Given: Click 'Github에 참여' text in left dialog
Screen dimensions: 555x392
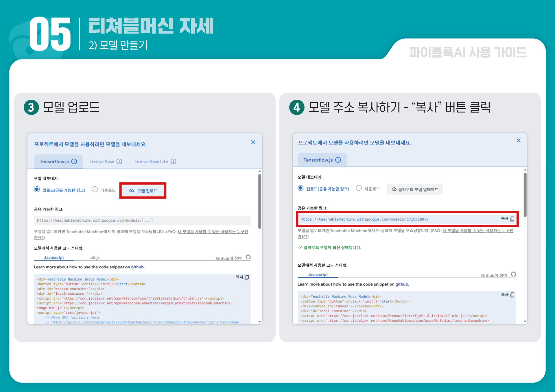Looking at the screenshot, I should point(228,258).
